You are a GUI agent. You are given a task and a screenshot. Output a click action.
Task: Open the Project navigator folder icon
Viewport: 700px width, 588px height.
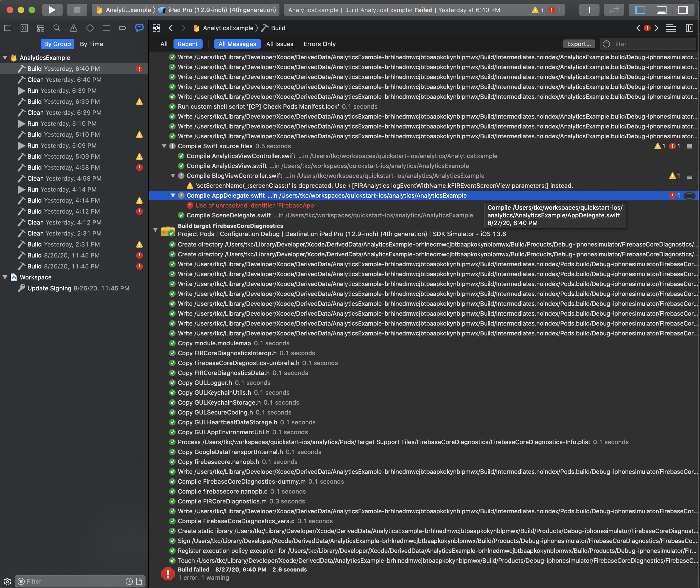point(8,28)
